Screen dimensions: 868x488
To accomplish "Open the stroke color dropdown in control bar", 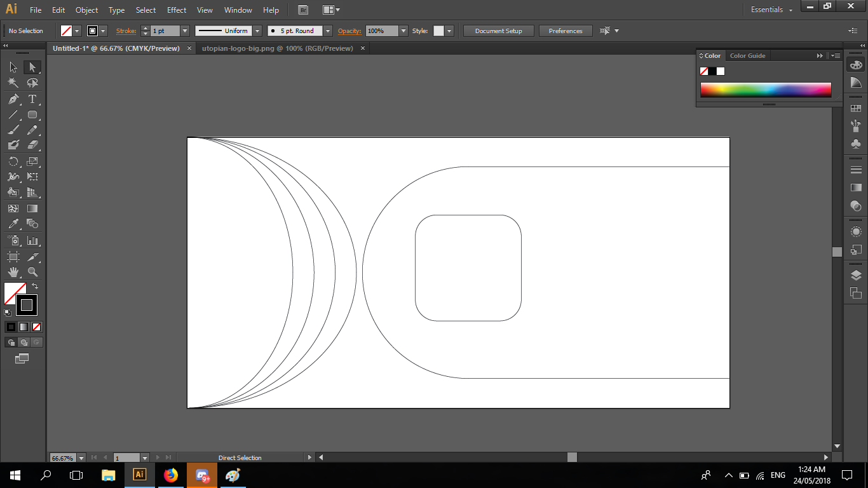I will click(x=103, y=30).
